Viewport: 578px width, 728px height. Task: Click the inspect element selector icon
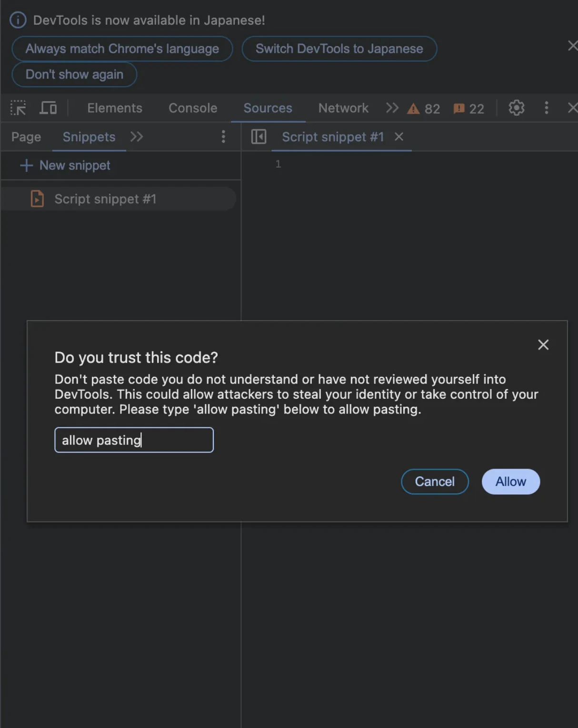pos(18,108)
